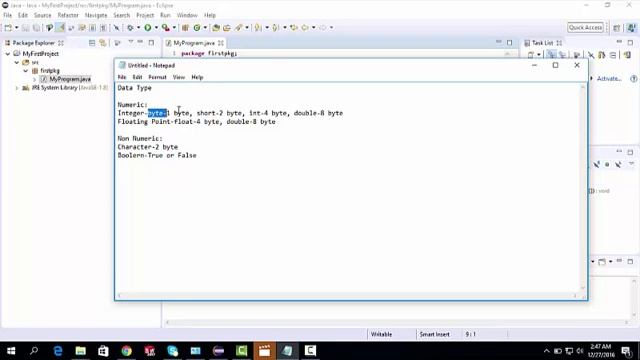640x360 pixels.
Task: Open the Eclipse Refactor menu
Action: pyautogui.click(x=68, y=15)
